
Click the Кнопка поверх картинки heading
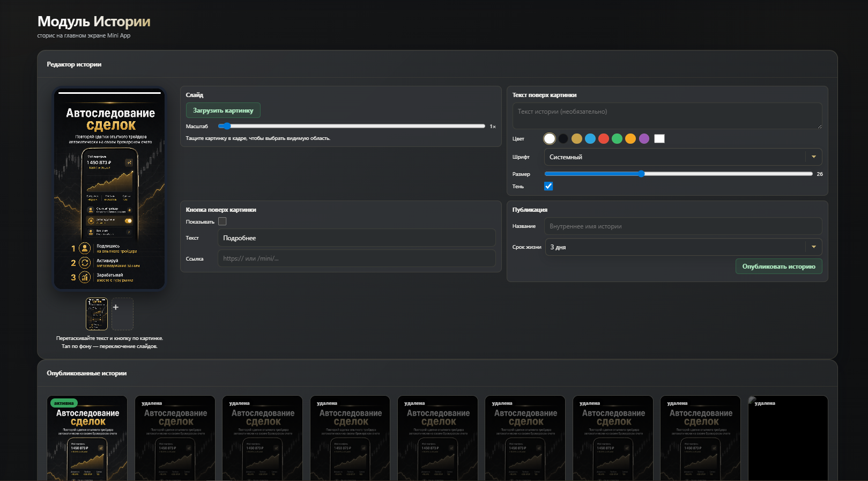click(x=221, y=210)
